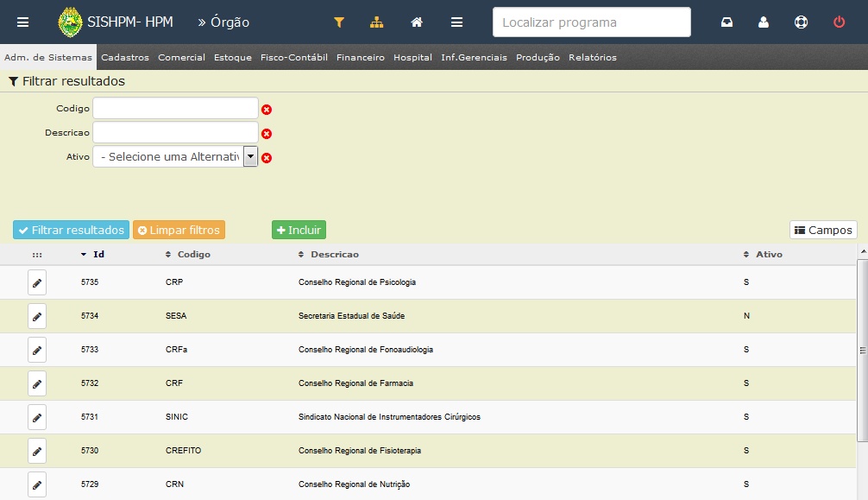Edit record 5729 CRN with pencil icon
This screenshot has width=868, height=500.
[x=37, y=484]
